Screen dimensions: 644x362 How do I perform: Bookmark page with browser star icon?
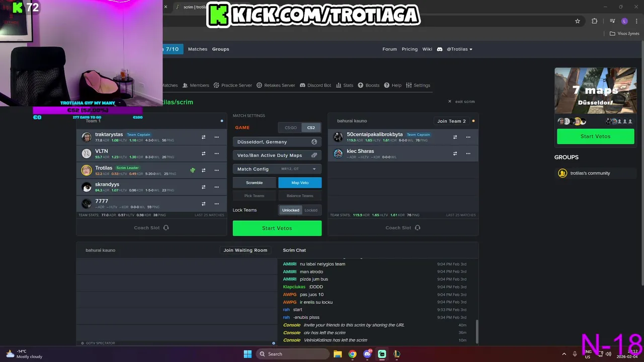coord(578,21)
